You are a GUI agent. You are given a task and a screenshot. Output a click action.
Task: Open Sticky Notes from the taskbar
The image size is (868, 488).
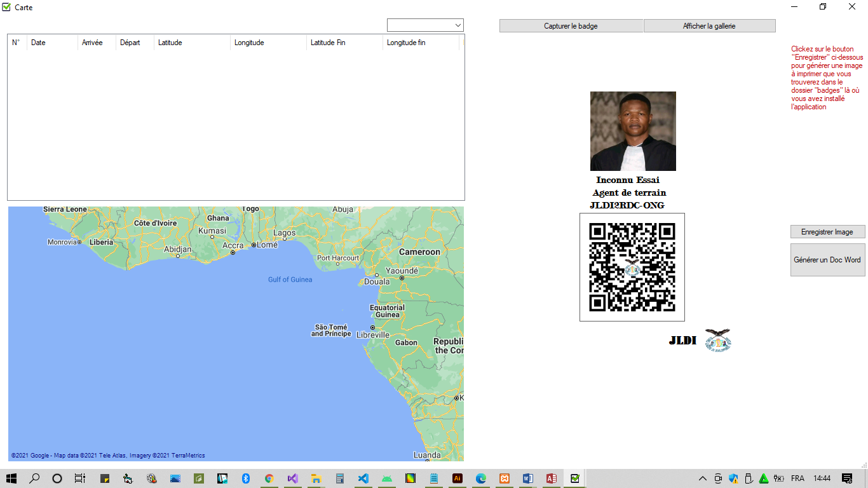tap(105, 478)
